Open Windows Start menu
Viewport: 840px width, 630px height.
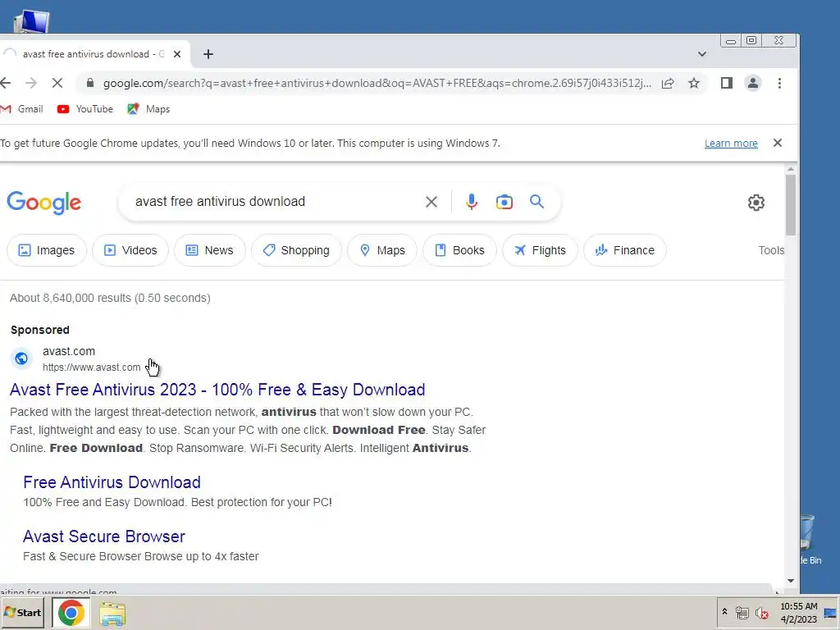coord(23,612)
